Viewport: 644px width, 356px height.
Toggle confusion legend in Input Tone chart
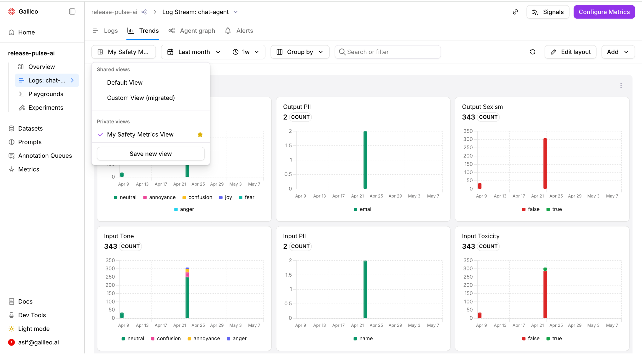[x=166, y=339]
